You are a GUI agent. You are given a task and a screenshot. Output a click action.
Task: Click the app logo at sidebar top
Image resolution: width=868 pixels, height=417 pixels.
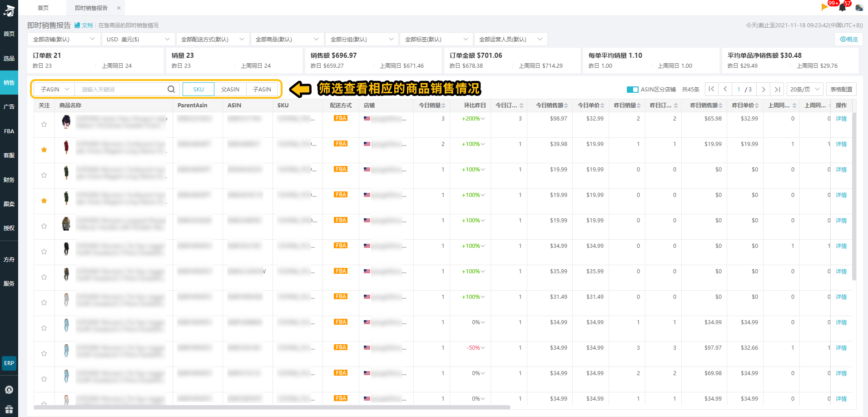point(9,10)
